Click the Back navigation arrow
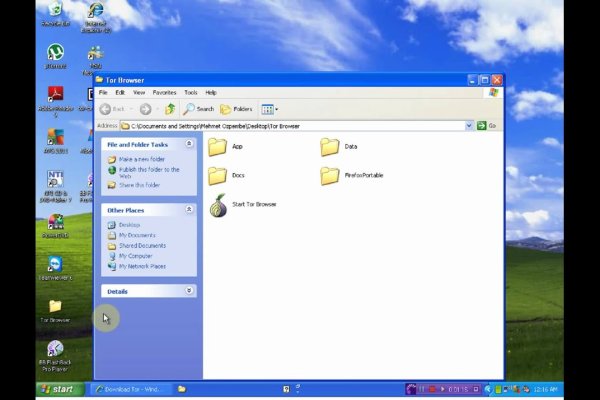 (106, 109)
